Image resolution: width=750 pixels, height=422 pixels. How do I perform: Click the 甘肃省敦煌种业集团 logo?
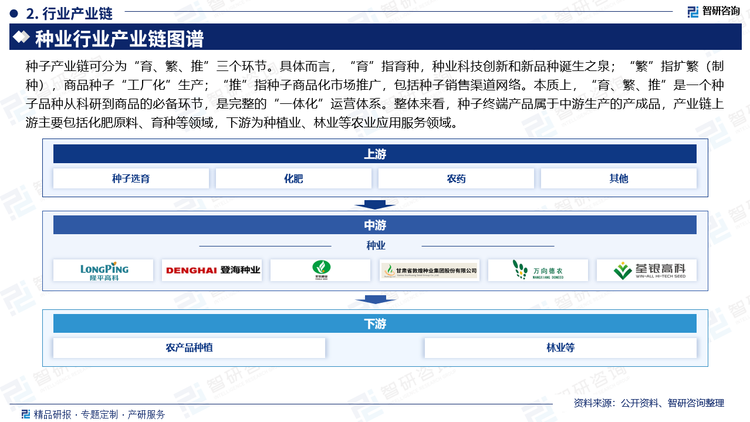[x=430, y=270]
